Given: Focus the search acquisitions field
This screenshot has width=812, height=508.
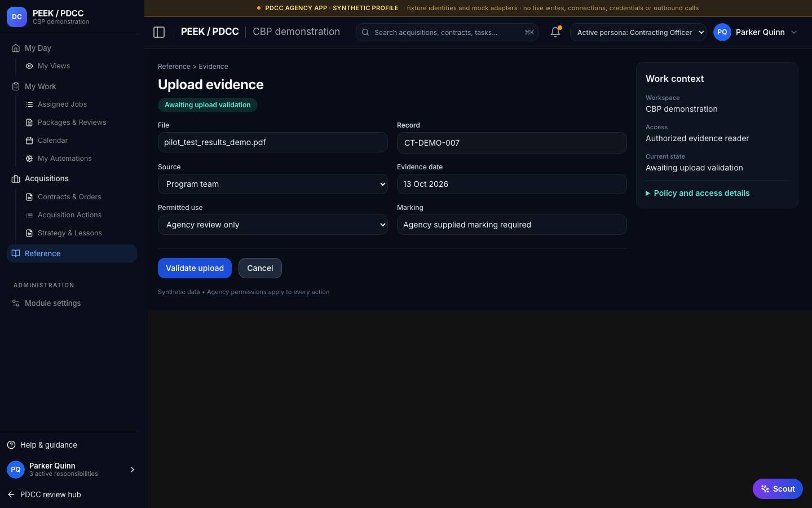Looking at the screenshot, I should [447, 32].
